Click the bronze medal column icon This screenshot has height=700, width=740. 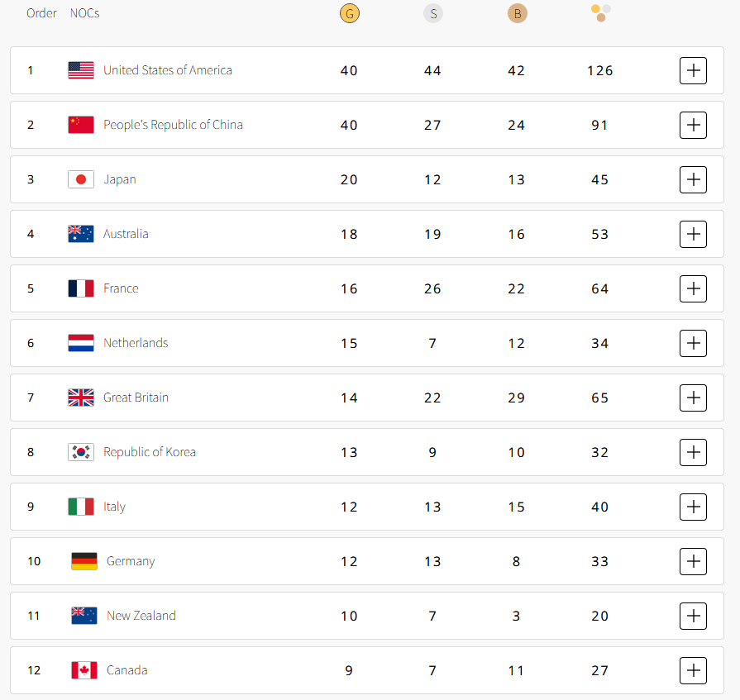517,13
